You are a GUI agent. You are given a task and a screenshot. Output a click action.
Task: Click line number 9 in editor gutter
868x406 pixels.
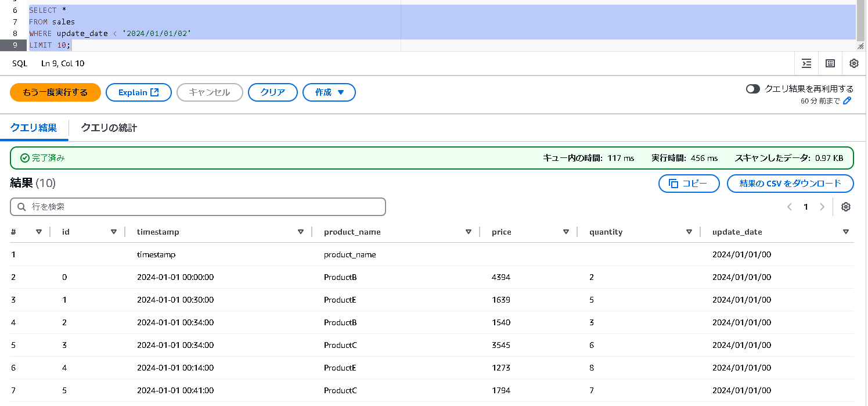(x=15, y=45)
